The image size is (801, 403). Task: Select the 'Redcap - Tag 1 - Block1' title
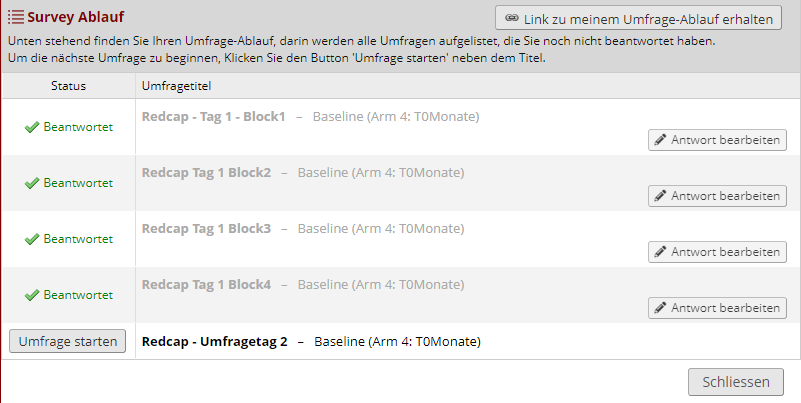[214, 117]
